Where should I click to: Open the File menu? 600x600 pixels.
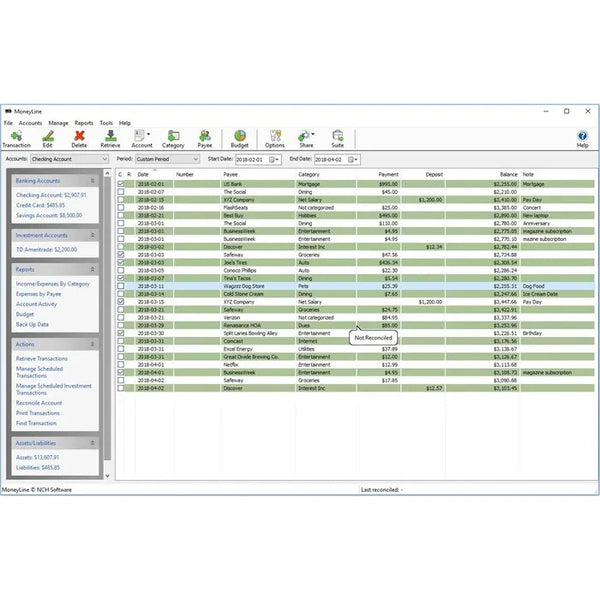8,123
